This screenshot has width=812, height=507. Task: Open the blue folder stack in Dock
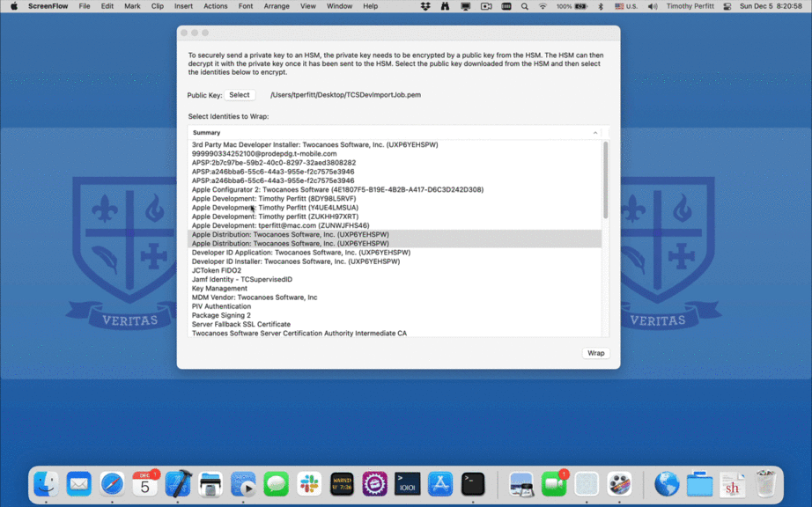[699, 484]
